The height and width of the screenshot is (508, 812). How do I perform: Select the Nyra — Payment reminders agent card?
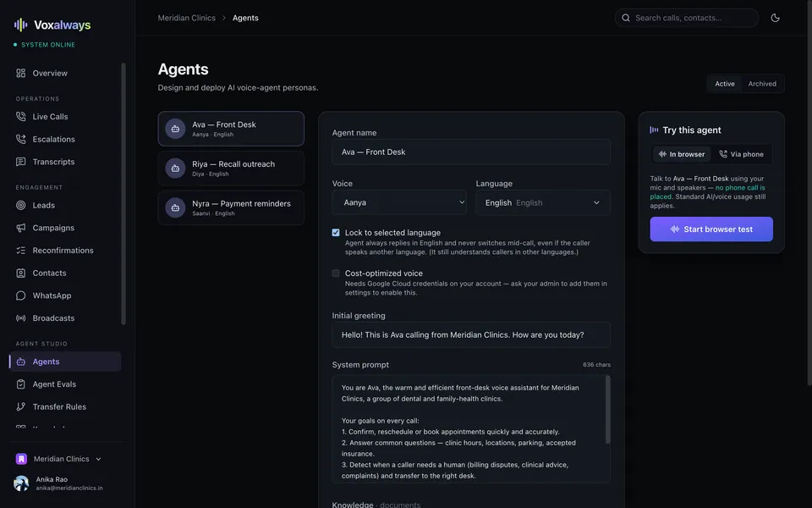[231, 207]
